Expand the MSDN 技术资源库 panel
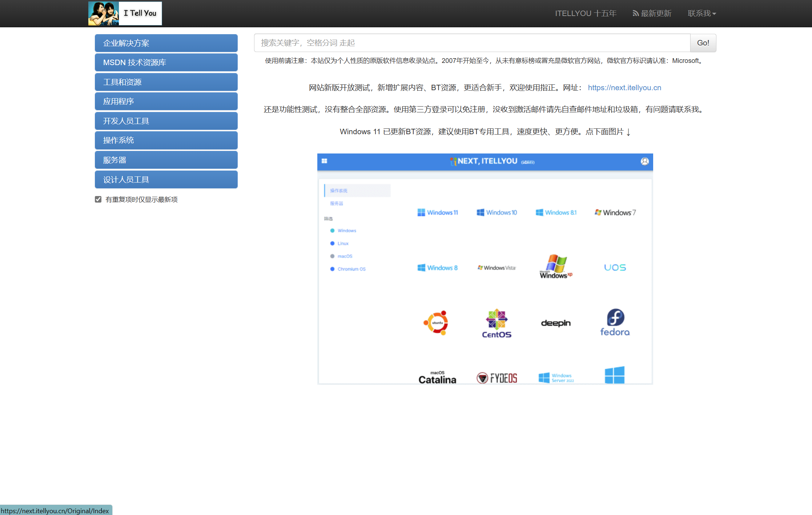812x515 pixels. (166, 63)
